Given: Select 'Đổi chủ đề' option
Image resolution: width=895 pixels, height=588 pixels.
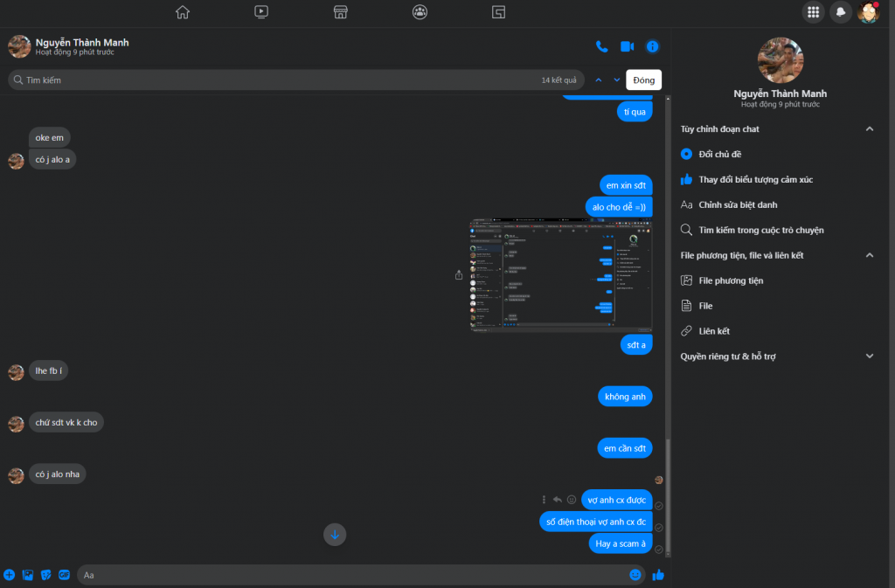Looking at the screenshot, I should point(720,154).
